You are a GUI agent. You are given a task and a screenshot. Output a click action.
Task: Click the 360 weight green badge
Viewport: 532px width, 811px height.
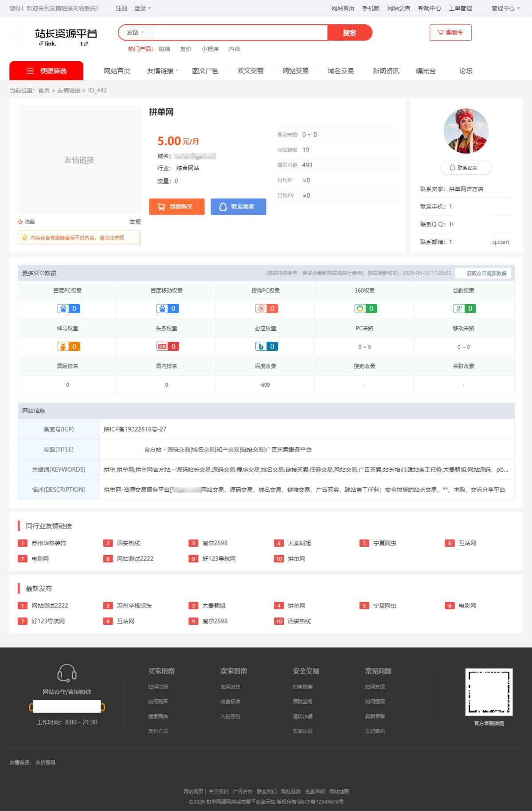coord(365,309)
